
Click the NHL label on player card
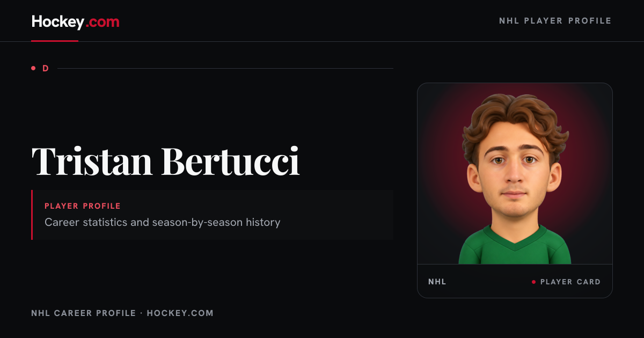pyautogui.click(x=437, y=282)
